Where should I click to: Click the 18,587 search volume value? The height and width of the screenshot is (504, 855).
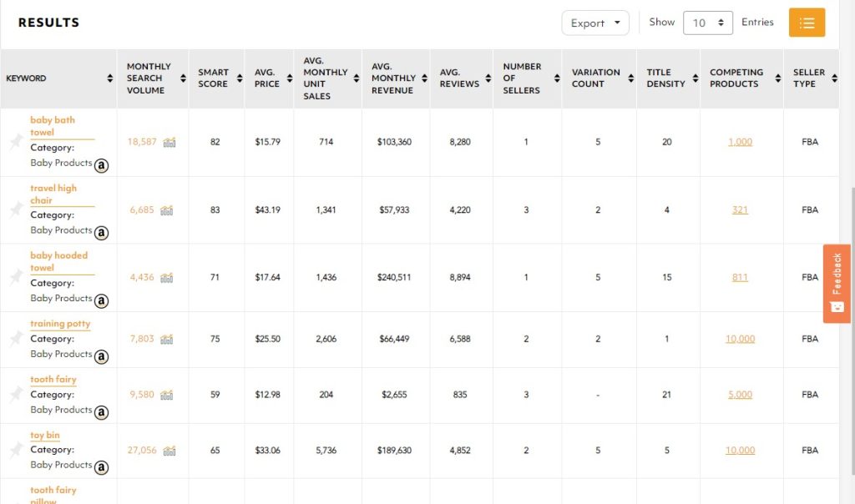pos(142,142)
